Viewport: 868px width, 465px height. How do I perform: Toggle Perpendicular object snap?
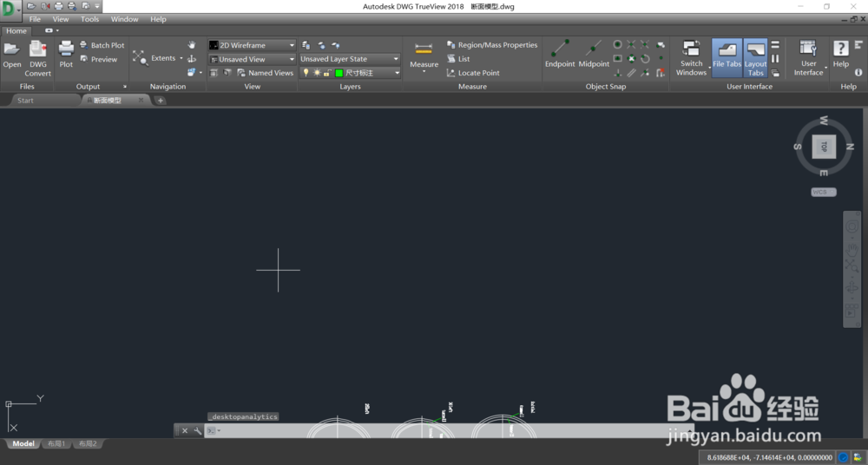(x=617, y=73)
